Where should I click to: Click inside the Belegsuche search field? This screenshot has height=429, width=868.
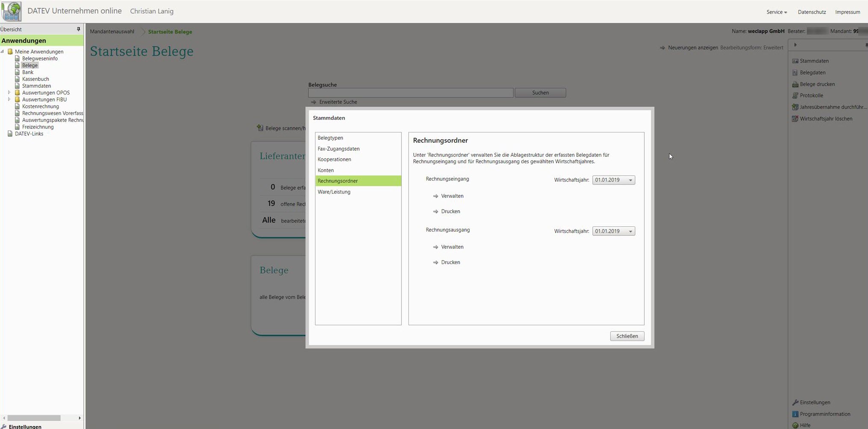410,93
